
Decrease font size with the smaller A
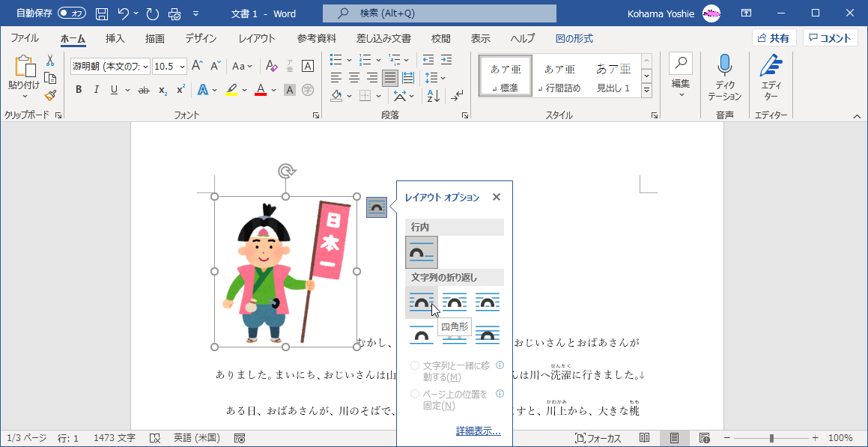pos(216,66)
